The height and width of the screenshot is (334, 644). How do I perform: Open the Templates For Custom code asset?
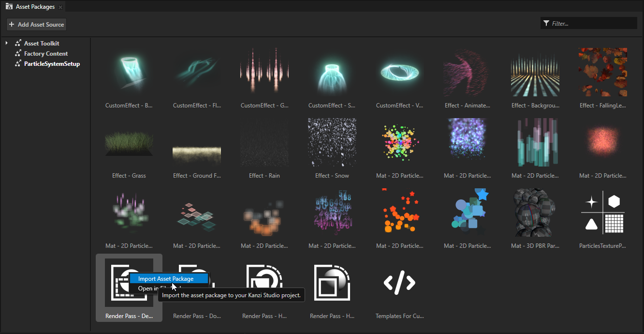point(400,283)
